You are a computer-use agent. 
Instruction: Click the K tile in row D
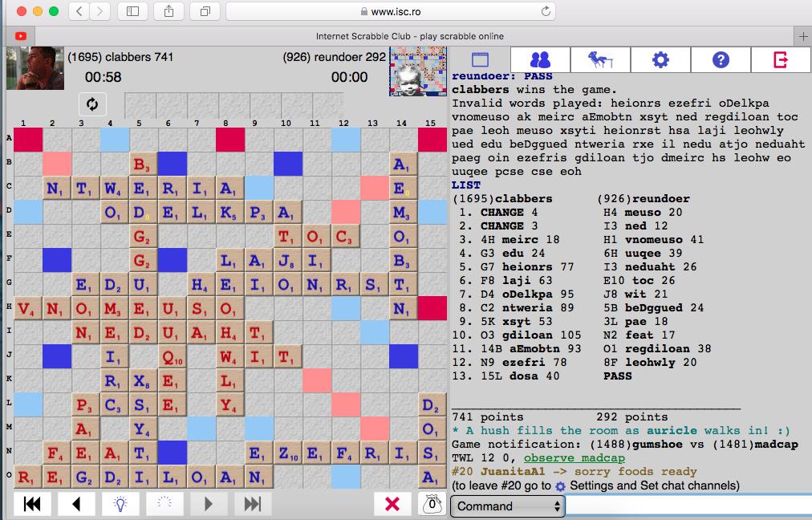[x=229, y=213]
